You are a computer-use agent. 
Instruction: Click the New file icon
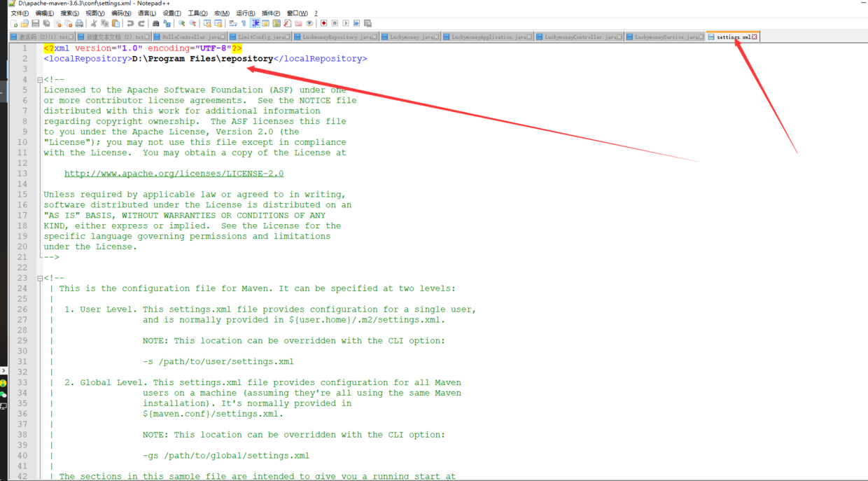[14, 23]
